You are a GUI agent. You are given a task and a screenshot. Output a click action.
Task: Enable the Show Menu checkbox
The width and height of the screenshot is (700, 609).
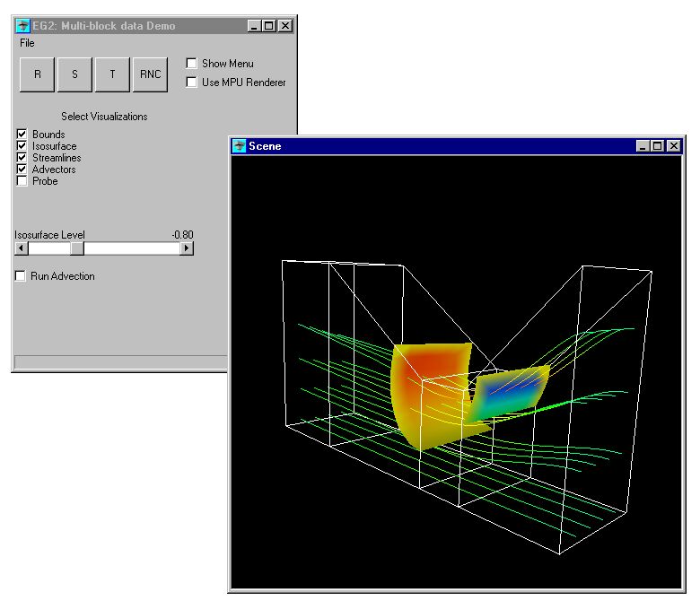(192, 64)
